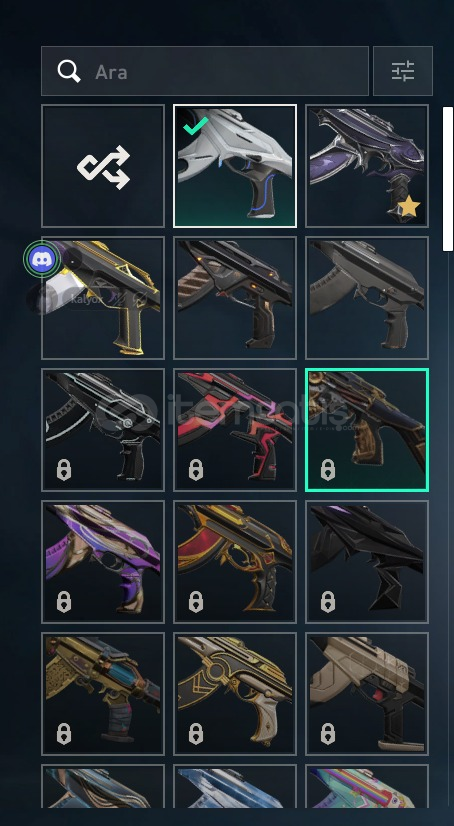Select the purple dragon skin with star
This screenshot has height=826, width=454.
click(367, 166)
